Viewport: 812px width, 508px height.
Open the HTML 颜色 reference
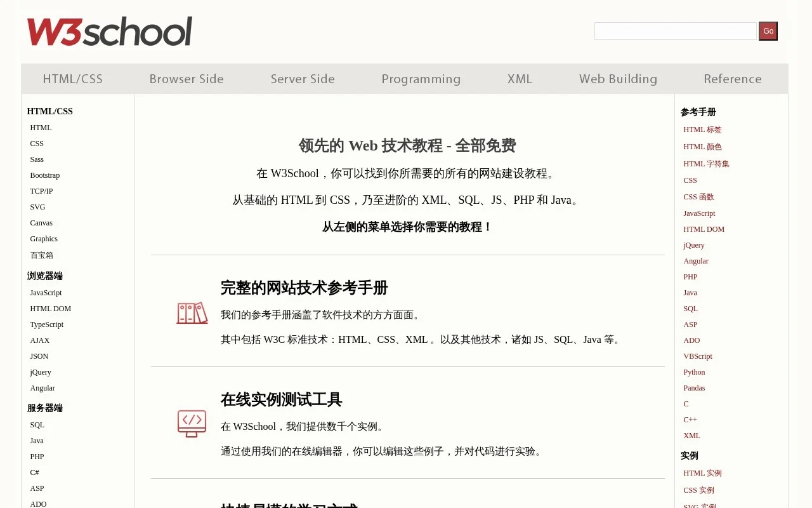(702, 147)
